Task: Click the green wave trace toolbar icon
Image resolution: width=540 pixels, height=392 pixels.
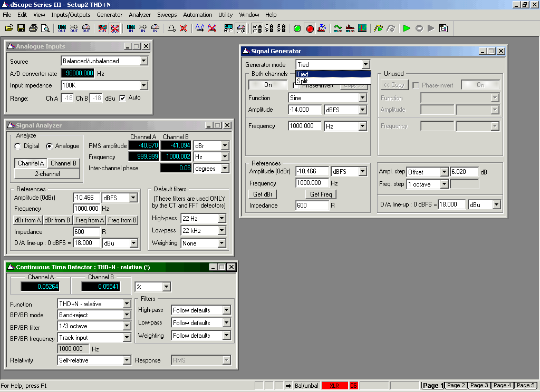Action: (x=338, y=28)
